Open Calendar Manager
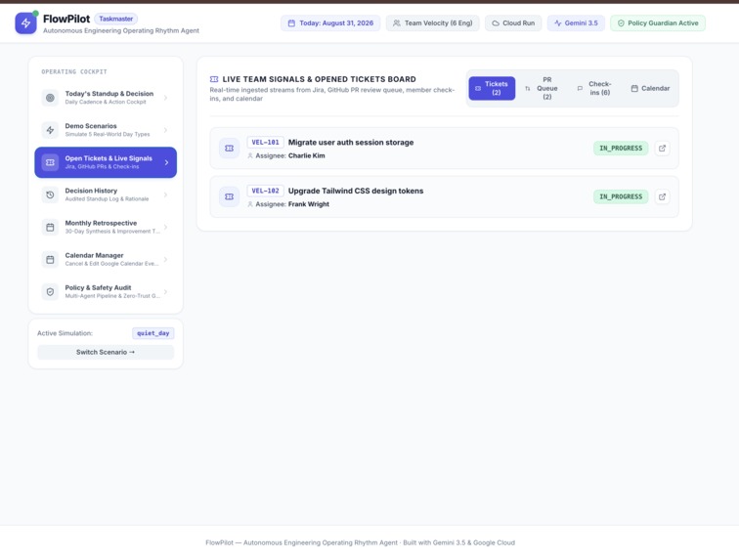Image resolution: width=739 pixels, height=560 pixels. [x=106, y=259]
